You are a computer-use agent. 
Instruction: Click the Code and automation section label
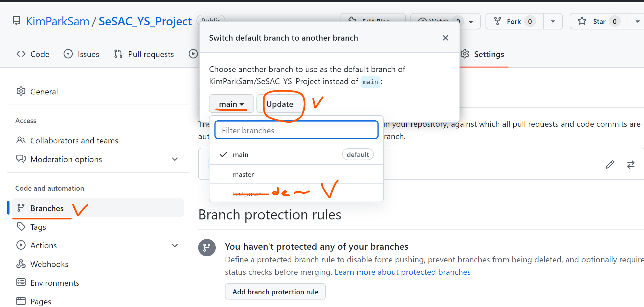[x=50, y=188]
